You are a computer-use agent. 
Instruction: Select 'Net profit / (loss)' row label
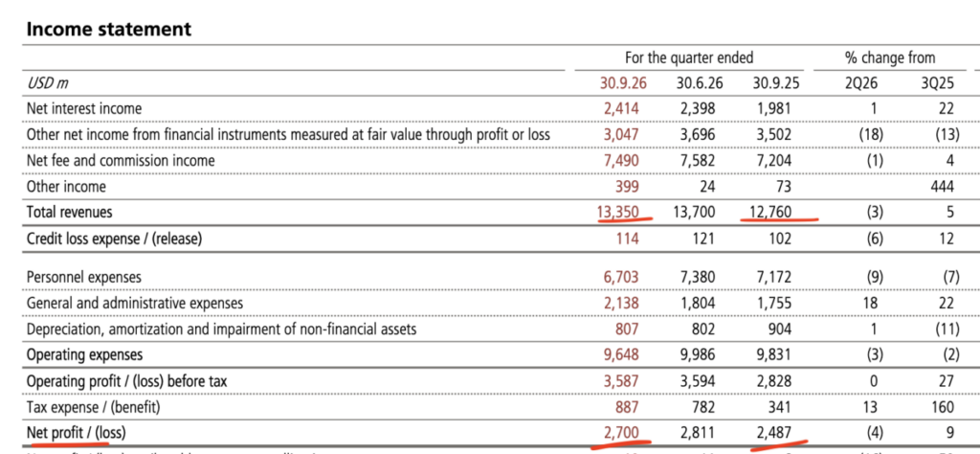(77, 432)
